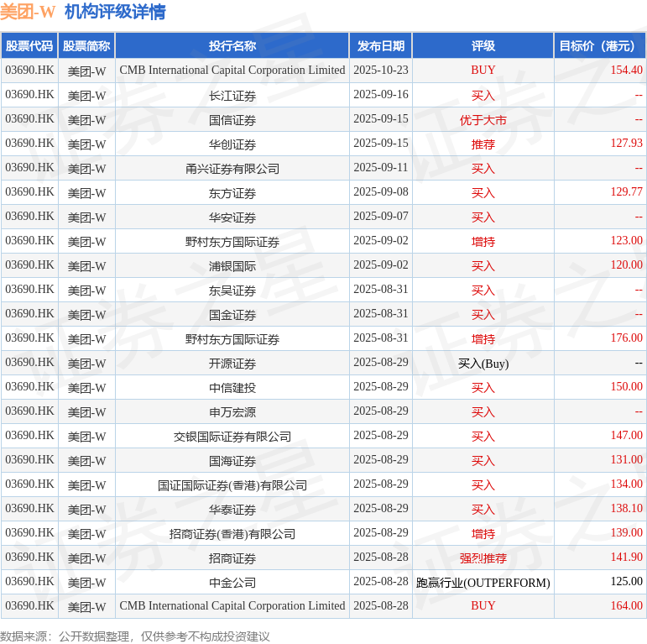647x644 pixels.
Task: Click the 投行名称 column header
Action: pyautogui.click(x=232, y=46)
